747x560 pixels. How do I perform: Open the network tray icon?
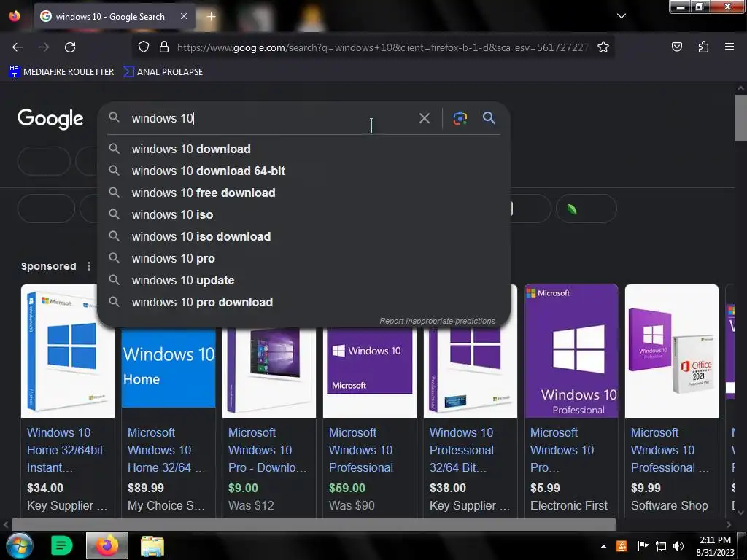661,546
